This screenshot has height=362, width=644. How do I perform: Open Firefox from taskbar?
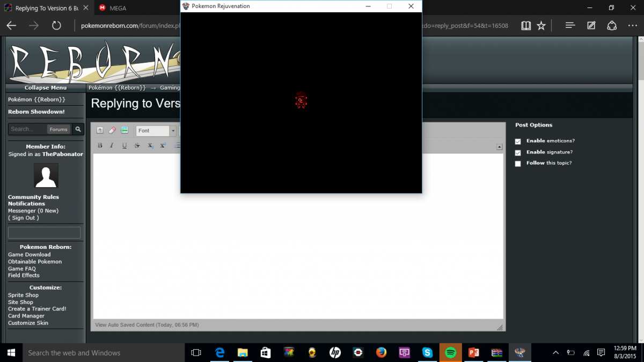[x=381, y=352]
